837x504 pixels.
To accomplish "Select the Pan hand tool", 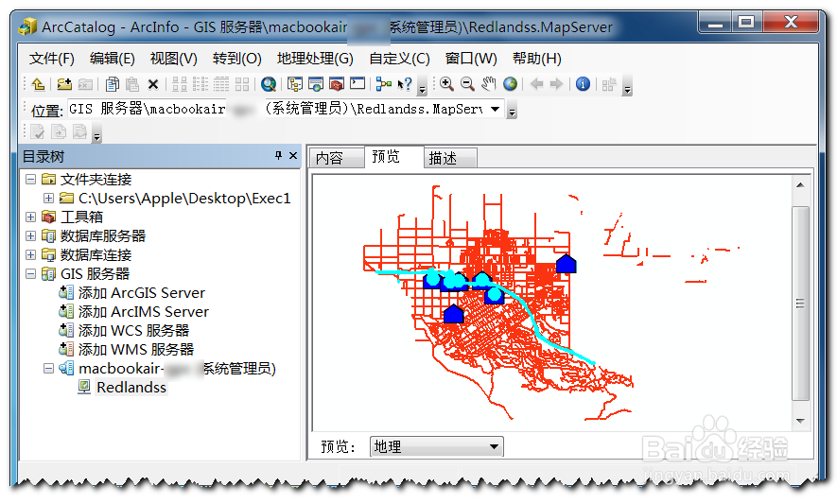I will coord(488,84).
